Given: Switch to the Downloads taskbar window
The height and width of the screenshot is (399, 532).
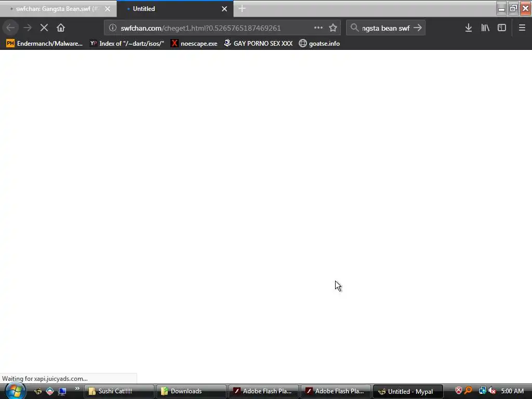Looking at the screenshot, I should (x=191, y=392).
